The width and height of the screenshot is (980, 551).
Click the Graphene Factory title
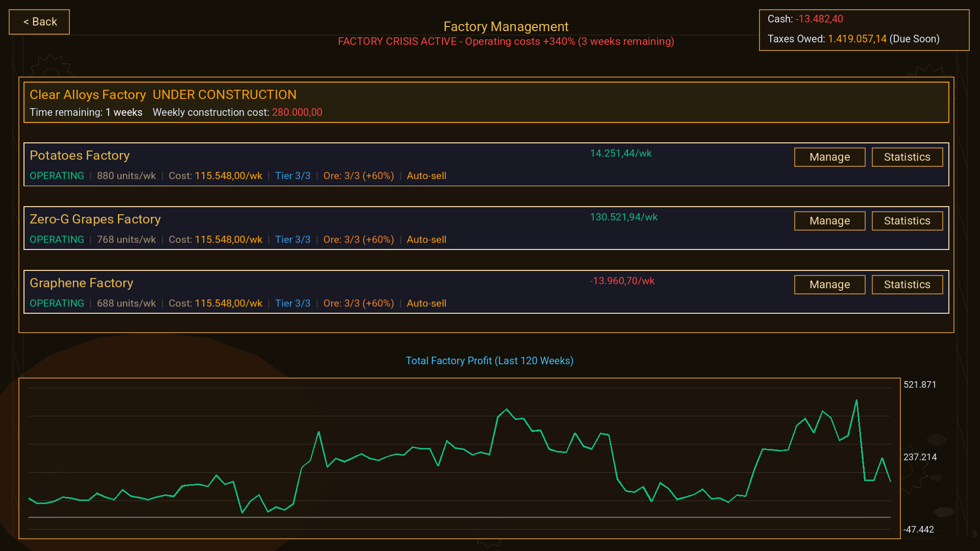click(81, 283)
